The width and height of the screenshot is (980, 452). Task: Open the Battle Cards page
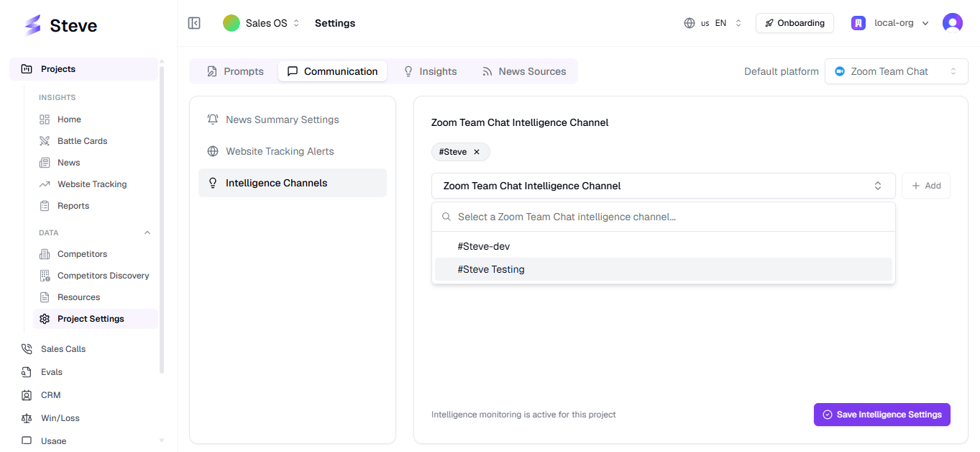[x=95, y=141]
